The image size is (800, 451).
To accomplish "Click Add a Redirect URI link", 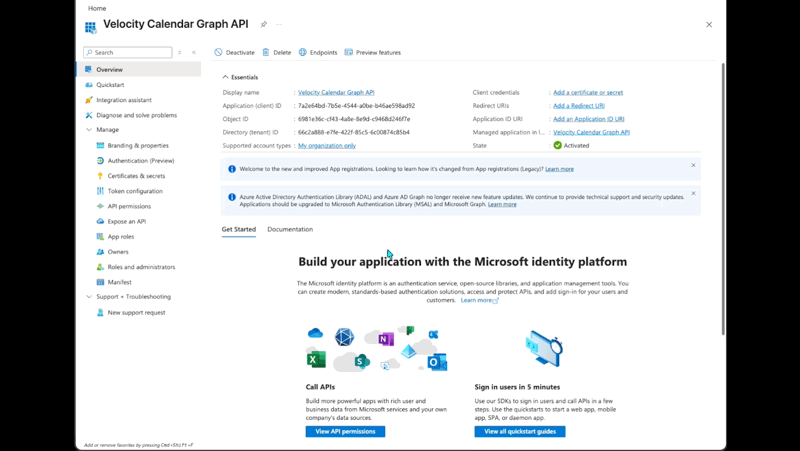I will [579, 106].
